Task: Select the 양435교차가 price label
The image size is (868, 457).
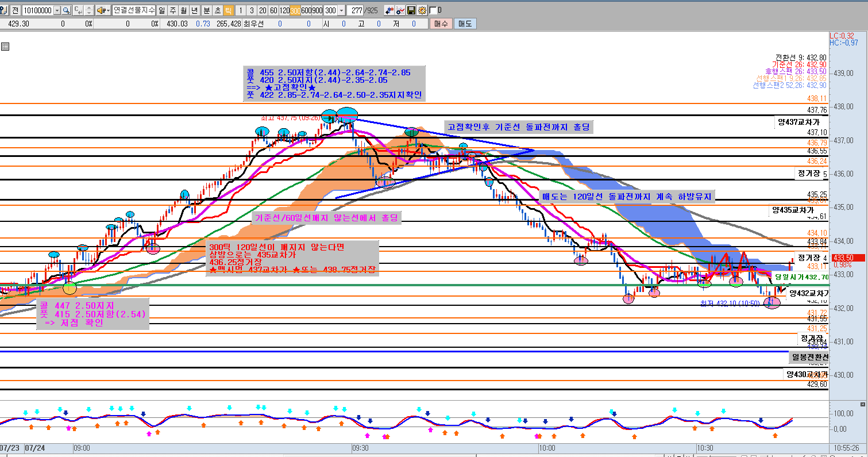Action: point(792,210)
